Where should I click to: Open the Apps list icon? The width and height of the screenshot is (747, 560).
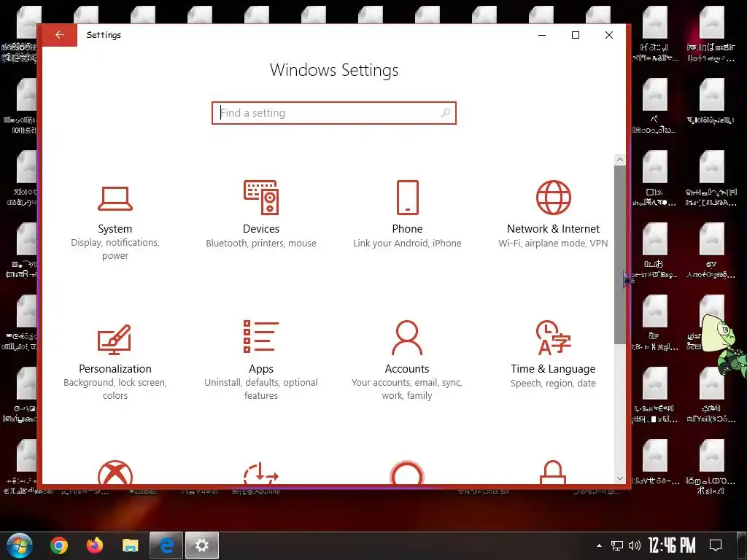[x=261, y=337]
